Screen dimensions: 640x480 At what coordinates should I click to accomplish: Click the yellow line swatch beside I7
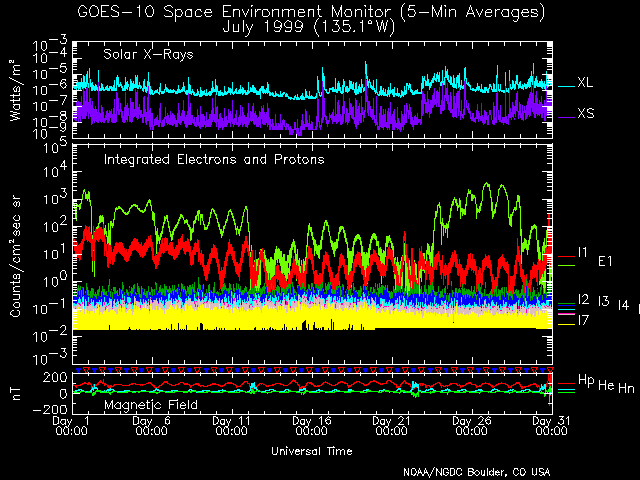(x=566, y=324)
